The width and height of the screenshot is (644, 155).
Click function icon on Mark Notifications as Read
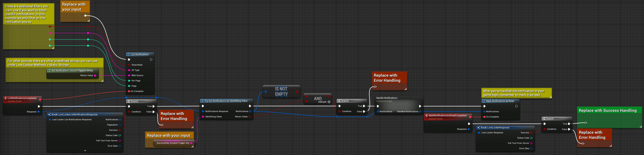484,101
